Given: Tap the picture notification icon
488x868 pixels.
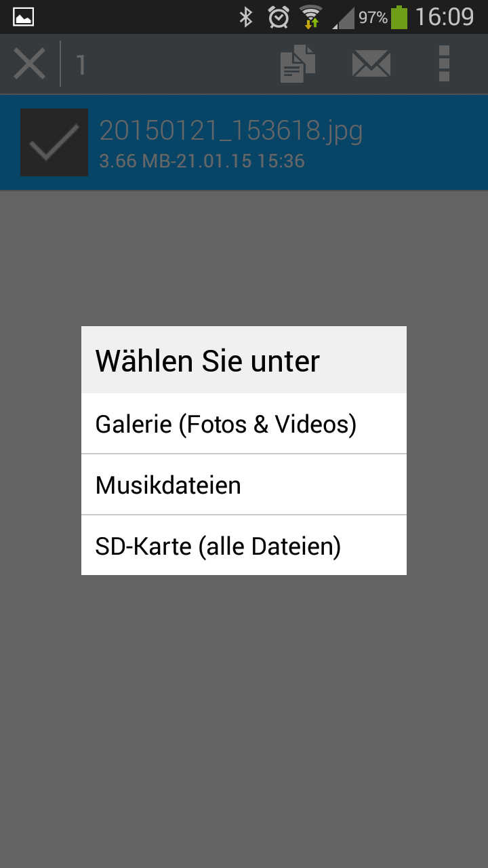Looking at the screenshot, I should click(x=24, y=17).
